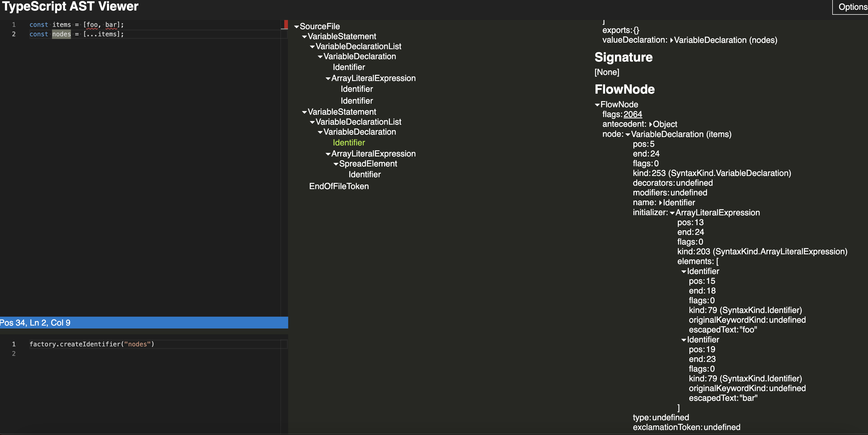Expand the SourceFile root node
The height and width of the screenshot is (435, 868).
[297, 26]
